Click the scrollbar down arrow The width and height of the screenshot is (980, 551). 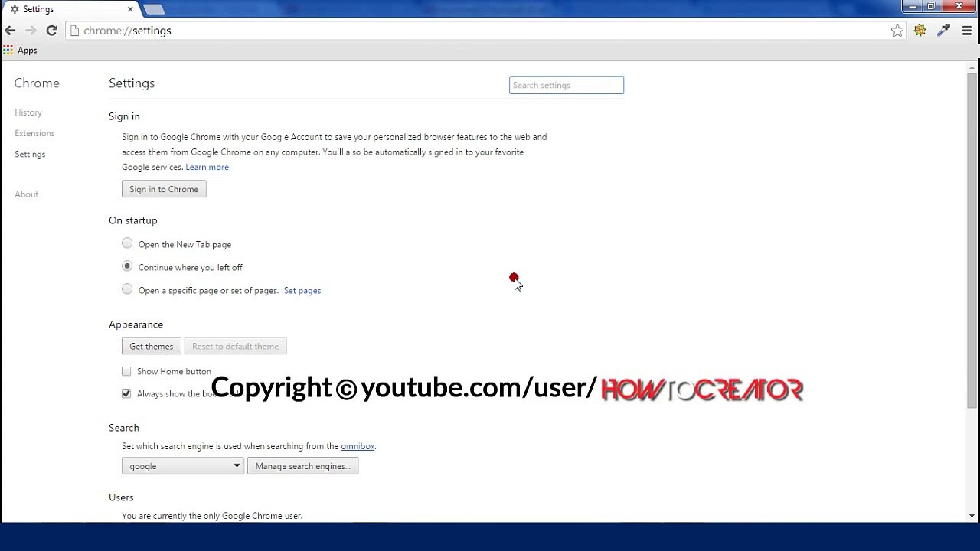click(972, 517)
